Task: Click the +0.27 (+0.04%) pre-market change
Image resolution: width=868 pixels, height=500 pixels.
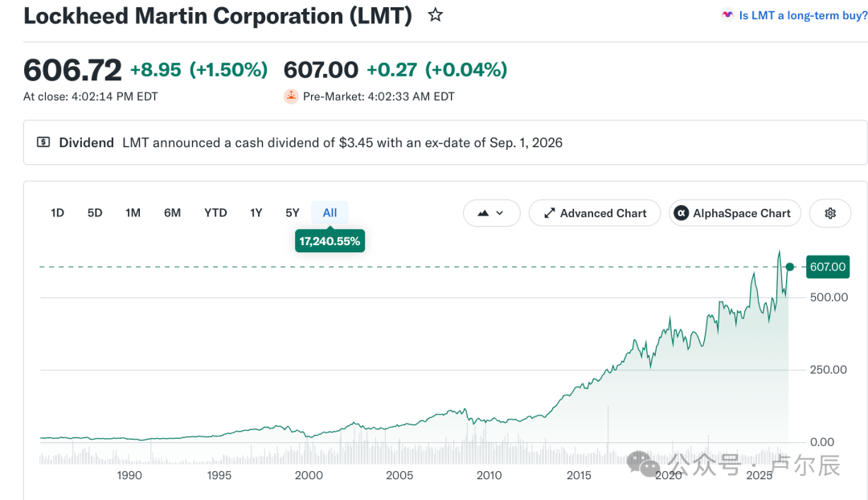Action: click(436, 70)
